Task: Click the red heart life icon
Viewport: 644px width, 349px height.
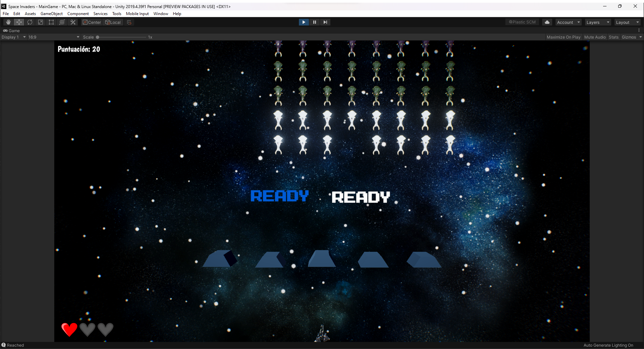Action: click(x=69, y=330)
